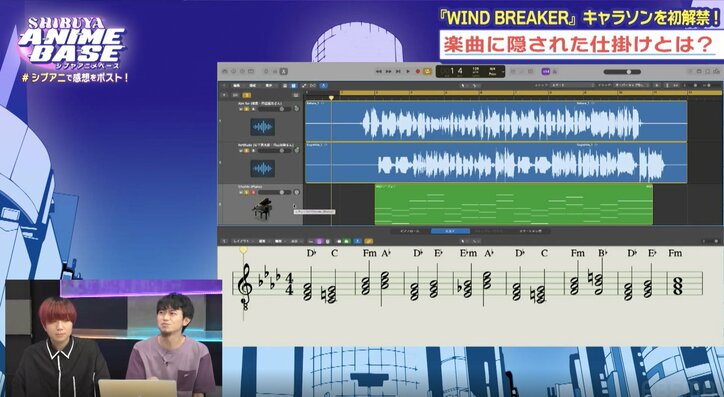Open the Note Pad panel
The image size is (724, 397).
(x=699, y=71)
